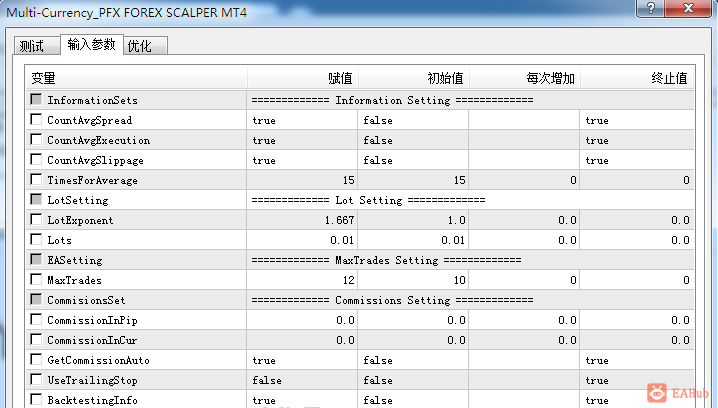Close the PFX FOREX SCALPER dialog
The width and height of the screenshot is (718, 408).
coord(688,8)
